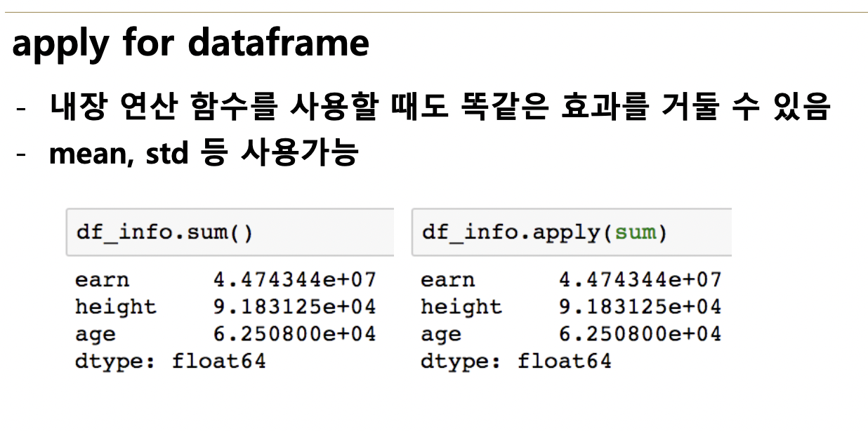Click 4.474344e+07 in the df_info.apply(sum) output

click(640, 280)
